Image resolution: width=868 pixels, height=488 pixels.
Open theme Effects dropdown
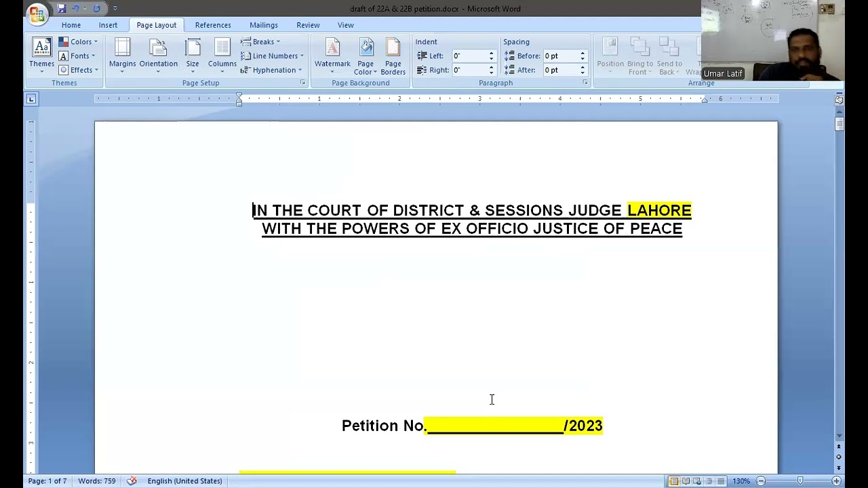[79, 70]
